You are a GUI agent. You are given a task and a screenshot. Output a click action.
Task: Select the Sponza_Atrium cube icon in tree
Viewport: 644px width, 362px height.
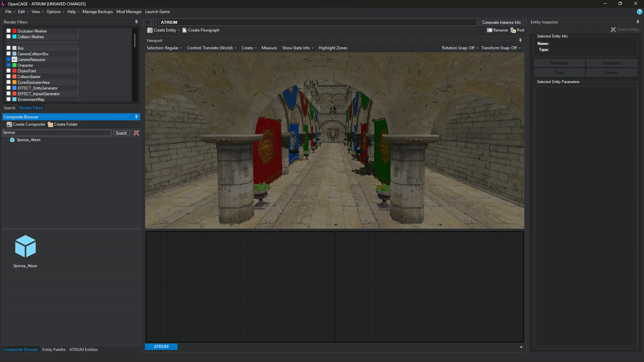(12, 140)
